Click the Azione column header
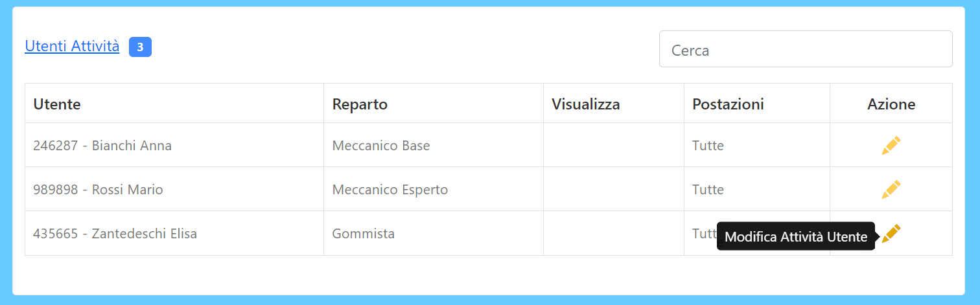Viewport: 980px width, 305px height. 891,104
